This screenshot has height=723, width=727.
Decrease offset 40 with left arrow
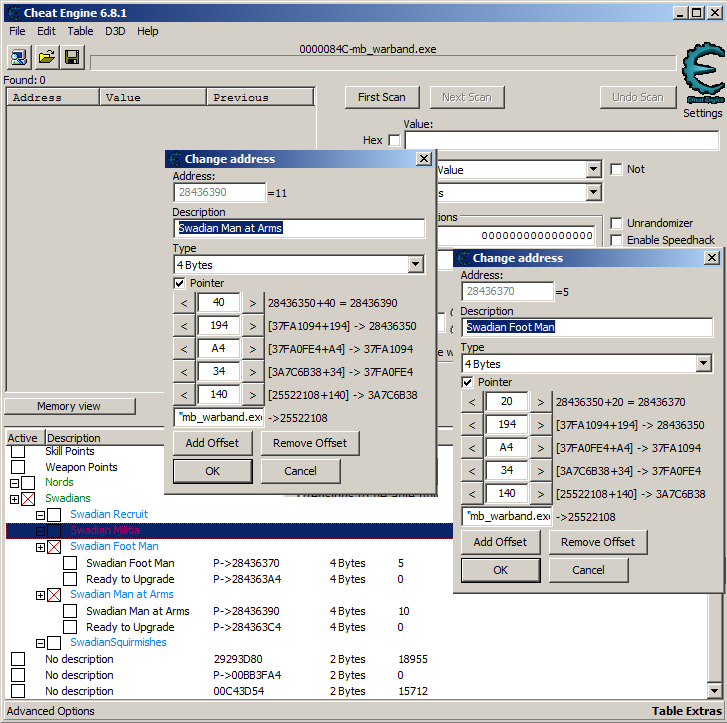click(184, 303)
